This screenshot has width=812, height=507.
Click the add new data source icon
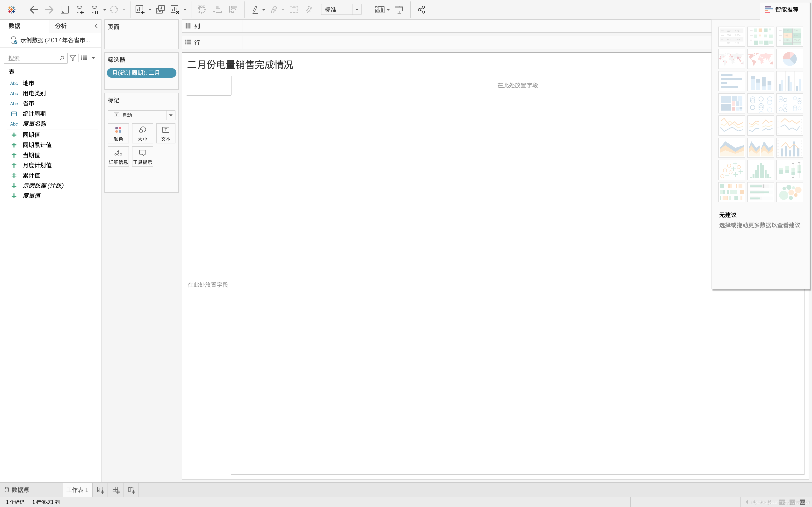pyautogui.click(x=80, y=10)
